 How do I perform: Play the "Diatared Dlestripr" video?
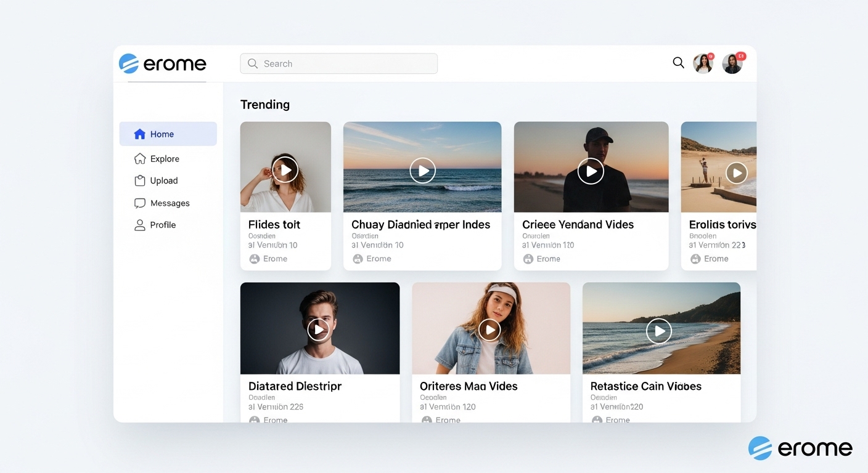[x=319, y=329]
